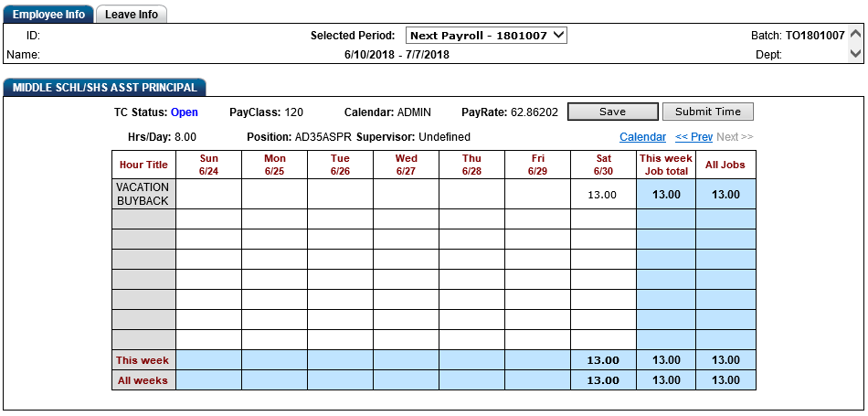Select the VACATION BUYBACK hour title cell
This screenshot has height=416, width=868.
click(144, 194)
